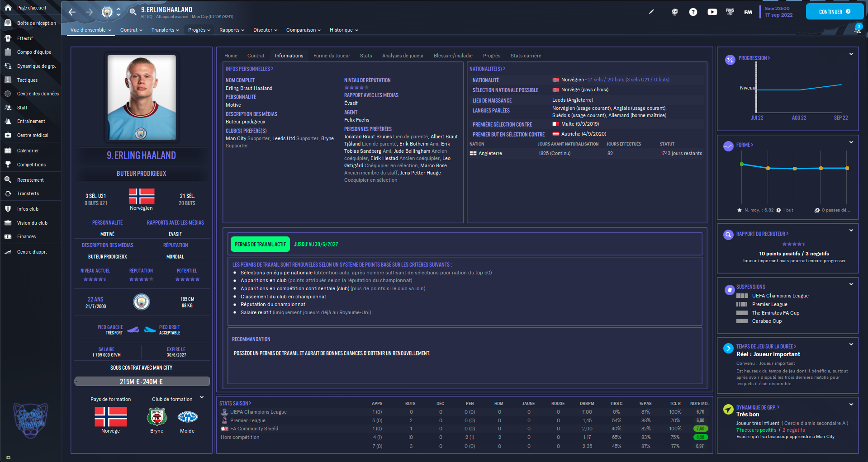The height and width of the screenshot is (462, 868).
Task: Open Centre médical icon
Action: click(x=8, y=135)
